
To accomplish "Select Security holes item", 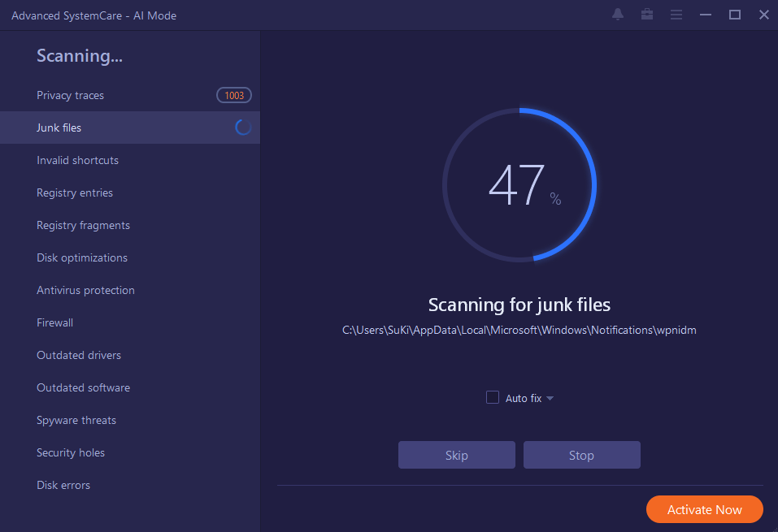I will pyautogui.click(x=130, y=452).
